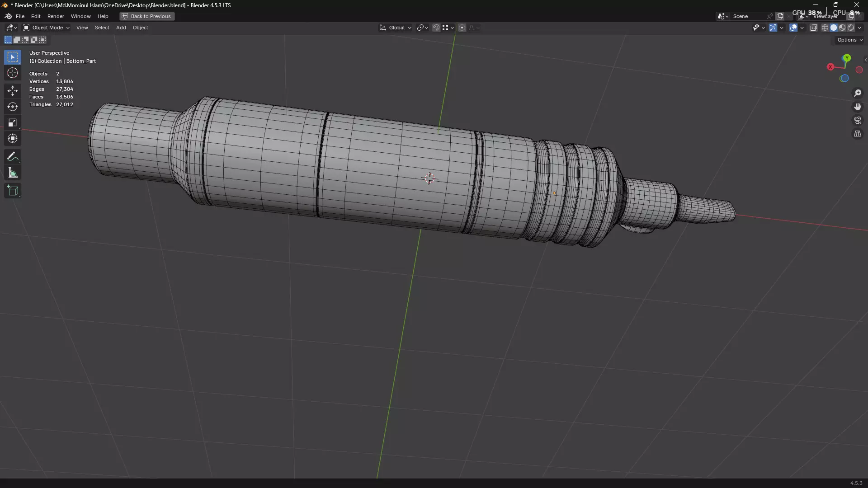Open the snapping options dropdown
868x488 pixels.
[x=448, y=28]
